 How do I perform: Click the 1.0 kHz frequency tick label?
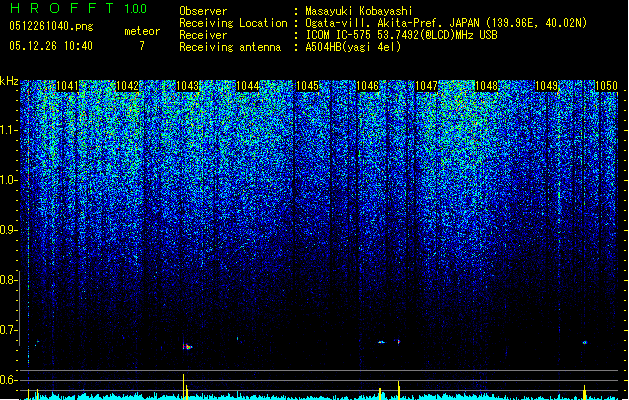tap(9, 180)
